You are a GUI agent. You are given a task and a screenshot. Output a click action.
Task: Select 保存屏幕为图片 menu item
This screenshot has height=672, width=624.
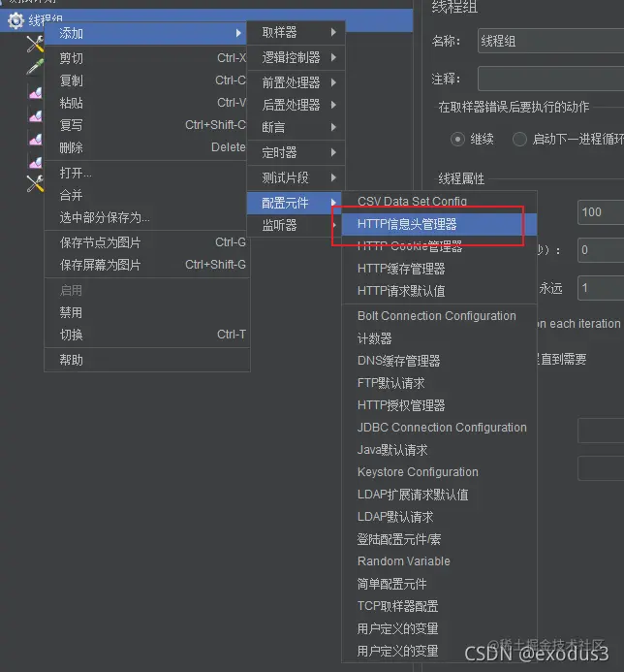(147, 265)
